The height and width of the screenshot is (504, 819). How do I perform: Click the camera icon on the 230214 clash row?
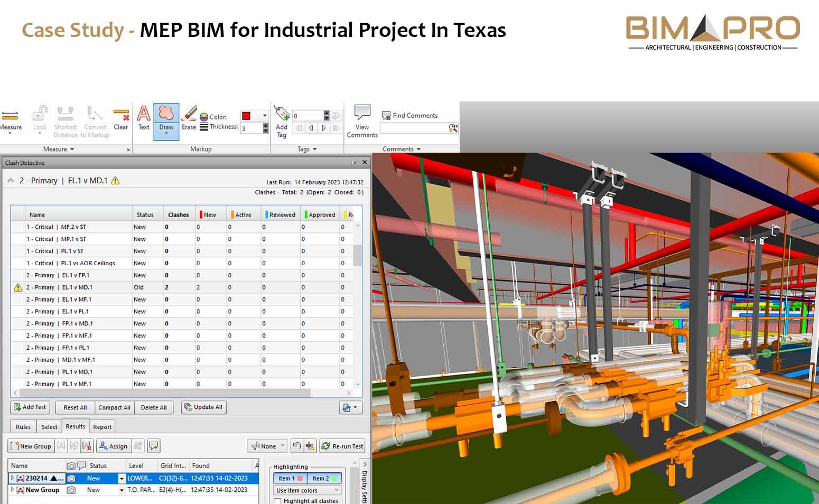(x=72, y=478)
